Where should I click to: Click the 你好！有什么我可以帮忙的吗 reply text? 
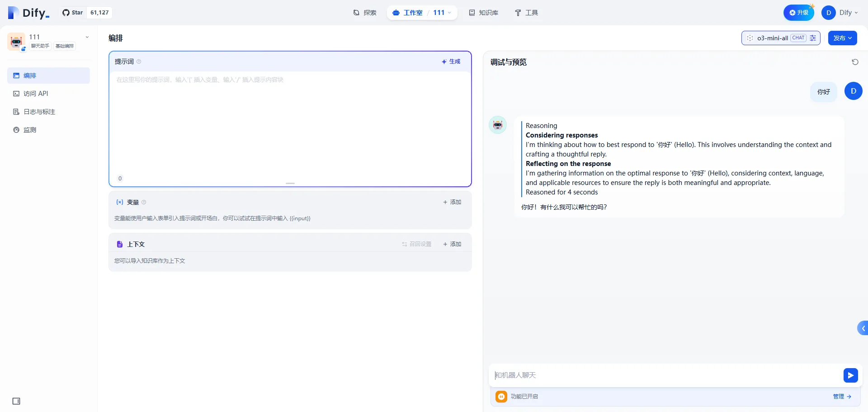tap(564, 207)
